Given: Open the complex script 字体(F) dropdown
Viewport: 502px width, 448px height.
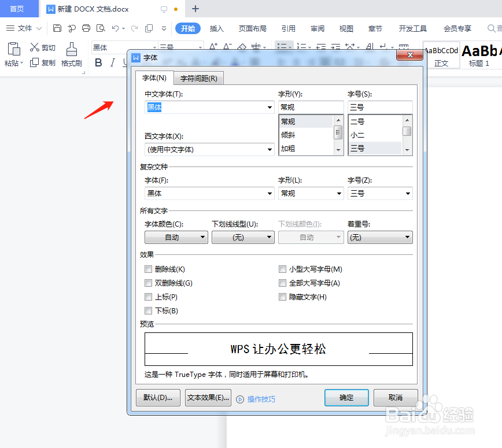Looking at the screenshot, I should (270, 193).
